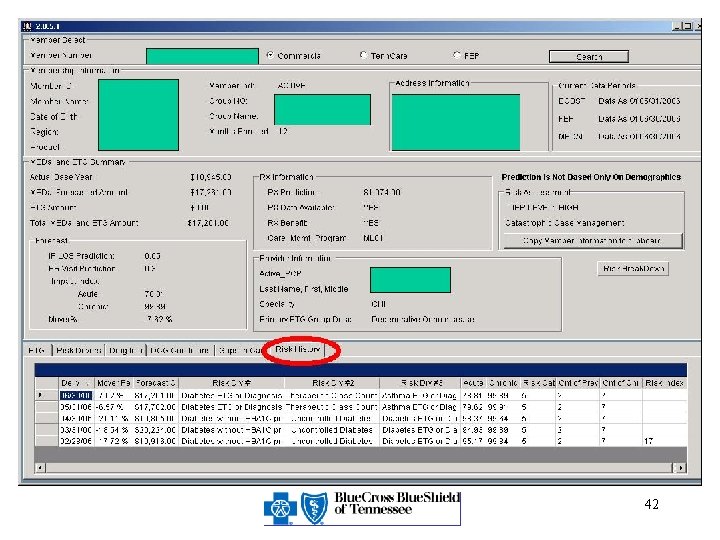The image size is (720, 540).
Task: Click the Forecast $ column header
Action: [x=155, y=383]
